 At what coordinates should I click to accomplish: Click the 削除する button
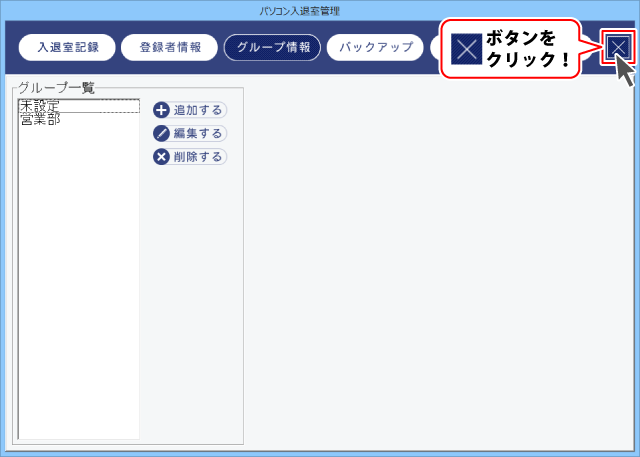pyautogui.click(x=190, y=157)
